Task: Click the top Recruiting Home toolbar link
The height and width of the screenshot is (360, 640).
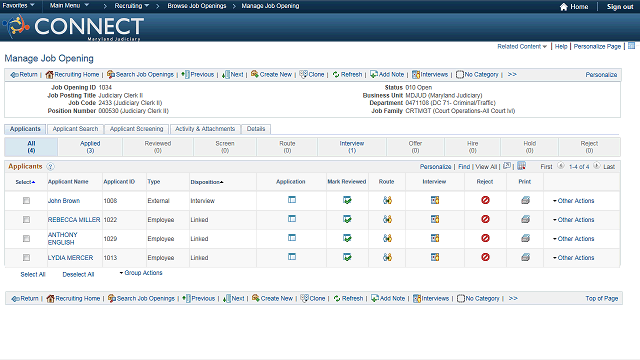Action: 73,74
